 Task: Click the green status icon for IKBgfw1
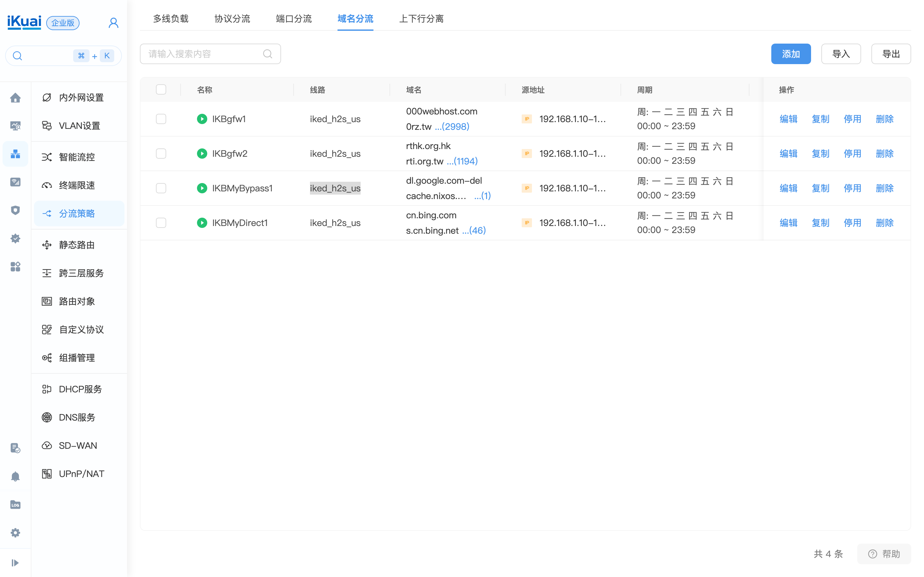point(202,119)
